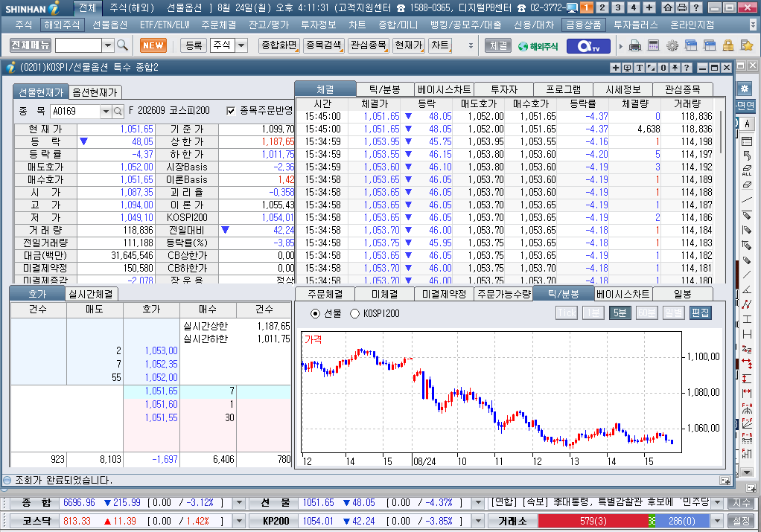The width and height of the screenshot is (761, 532).
Task: Click the asterisk settings icon atop right sidebar
Action: 745,89
